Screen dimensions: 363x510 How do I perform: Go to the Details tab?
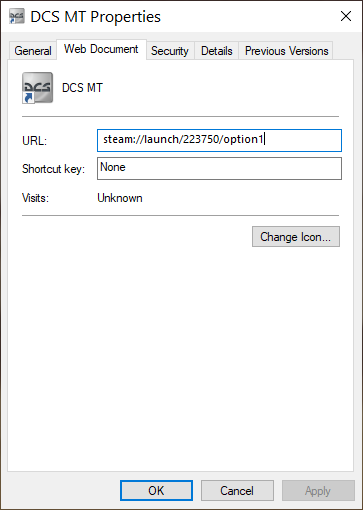pyautogui.click(x=217, y=51)
